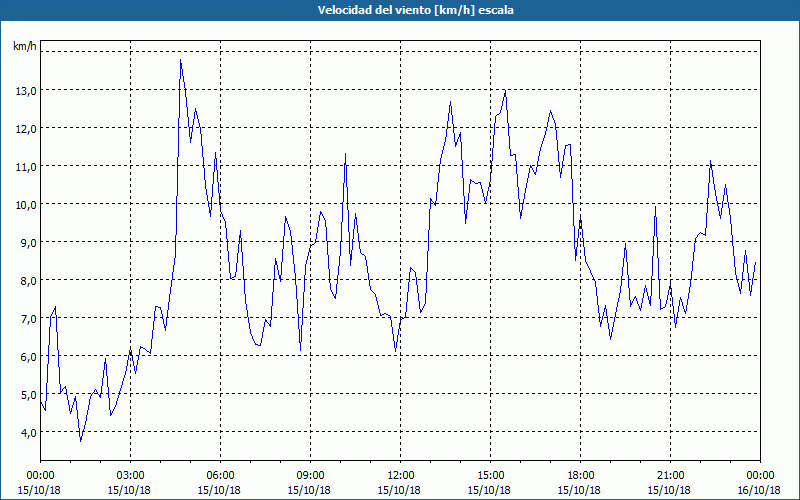Select the '11,0' y-axis value
800x500 pixels.
[x=26, y=167]
